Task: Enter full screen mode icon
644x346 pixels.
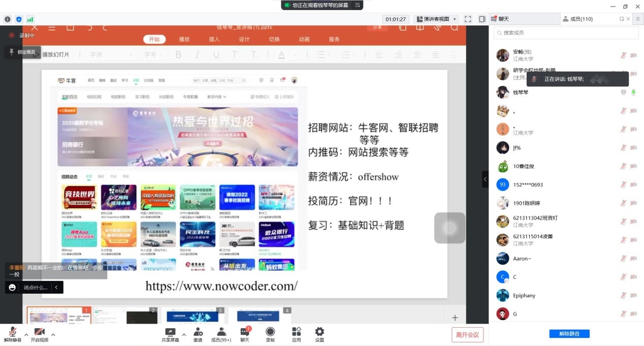Action: click(468, 19)
